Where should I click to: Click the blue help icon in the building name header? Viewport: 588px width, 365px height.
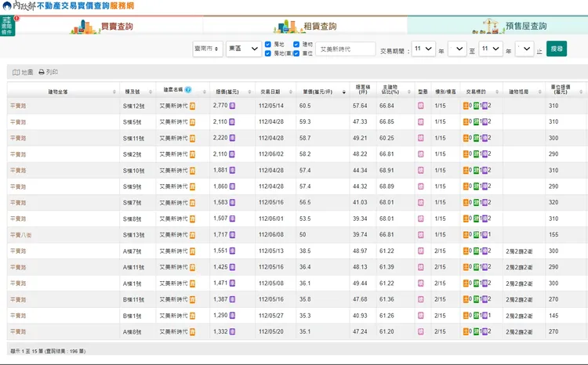188,89
